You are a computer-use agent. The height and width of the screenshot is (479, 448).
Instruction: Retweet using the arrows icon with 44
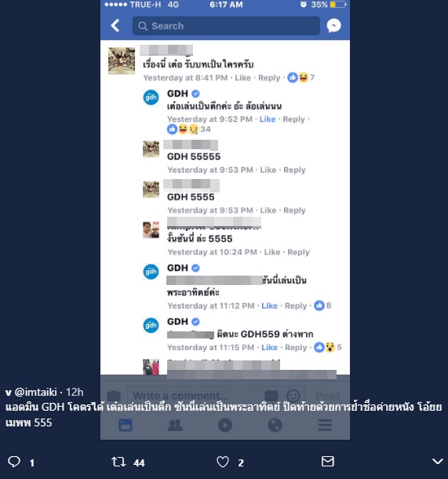118,462
